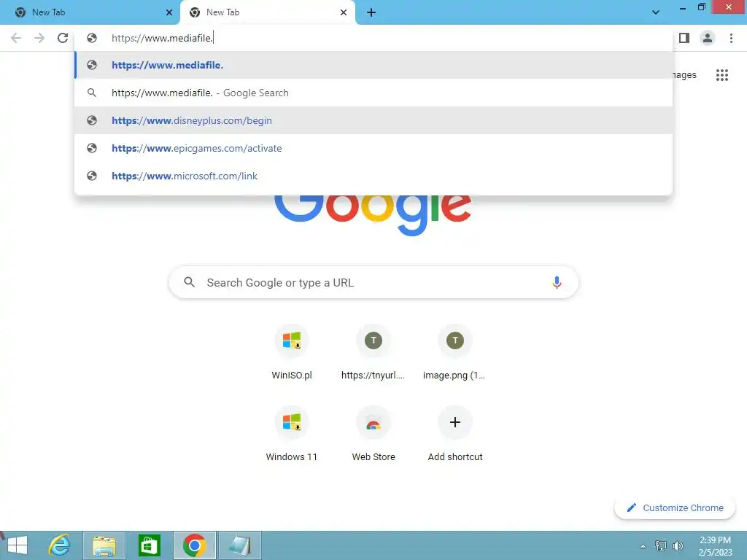Screen dimensions: 747x560
Task: Click the Google search box
Action: [x=373, y=282]
